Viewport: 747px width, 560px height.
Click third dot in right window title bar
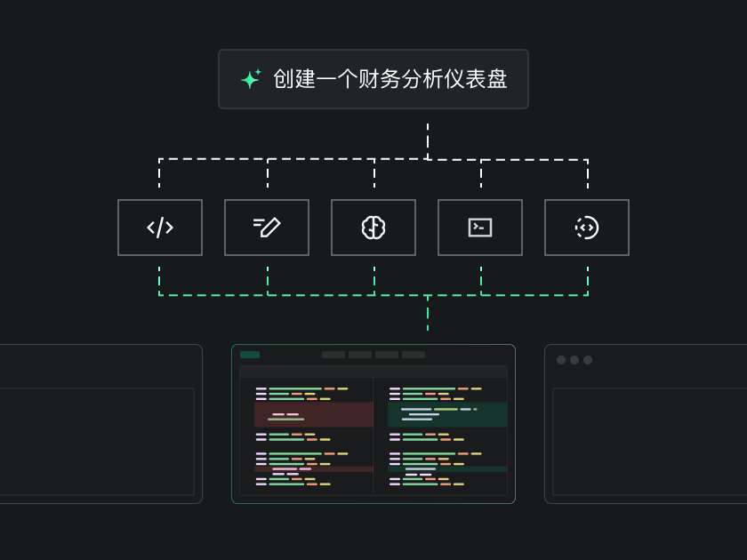click(588, 360)
